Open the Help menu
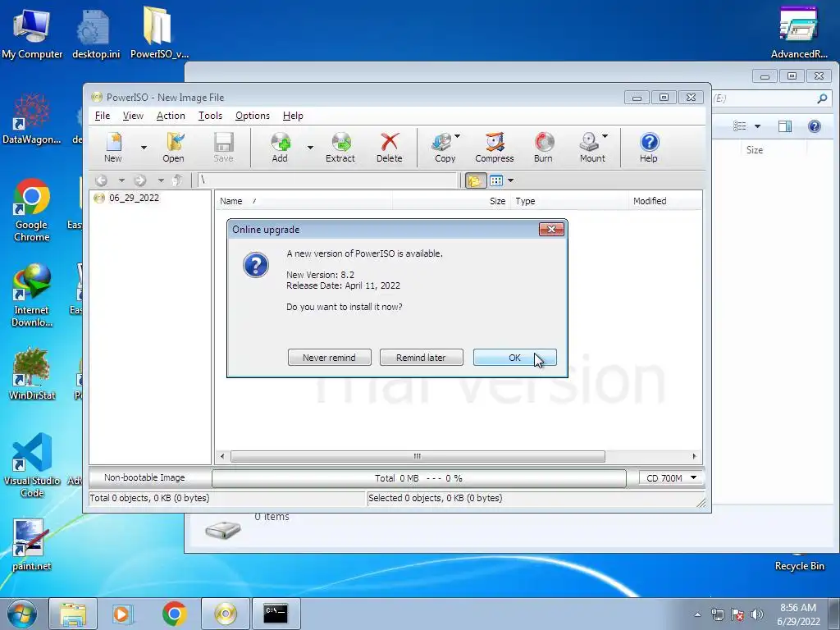The width and height of the screenshot is (840, 630). [x=293, y=116]
